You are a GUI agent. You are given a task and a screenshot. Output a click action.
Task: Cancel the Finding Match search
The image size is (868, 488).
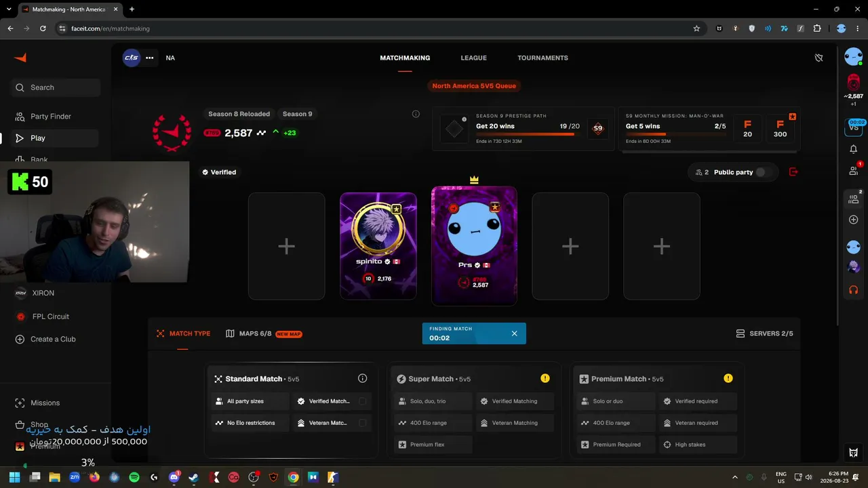[x=514, y=333]
